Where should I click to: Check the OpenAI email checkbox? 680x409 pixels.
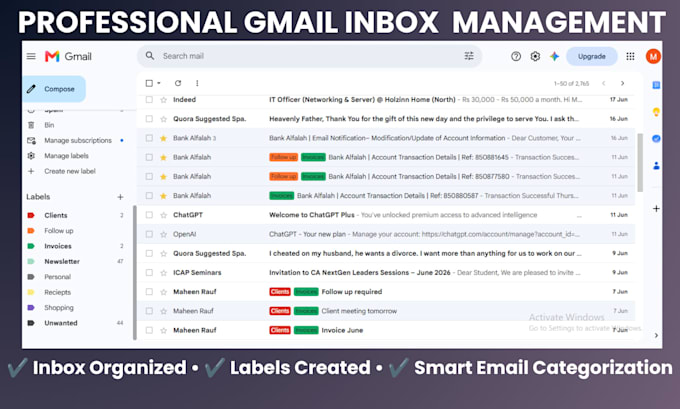[149, 234]
